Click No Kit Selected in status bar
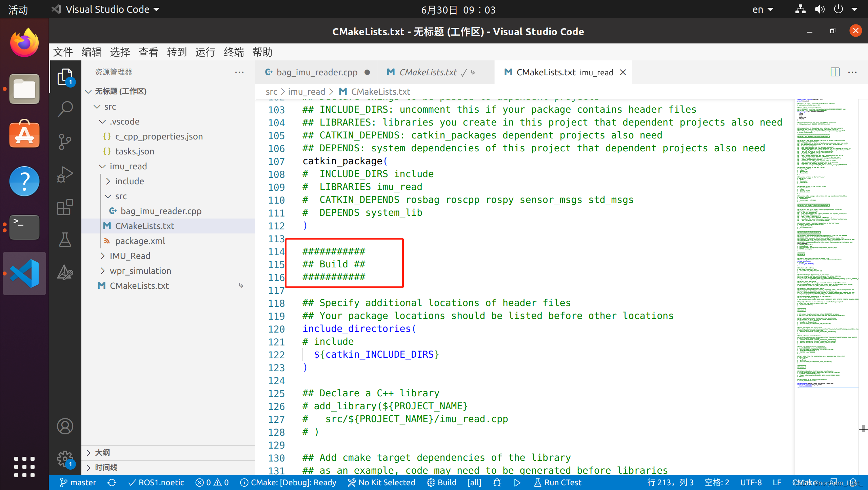This screenshot has width=868, height=490. click(x=382, y=483)
